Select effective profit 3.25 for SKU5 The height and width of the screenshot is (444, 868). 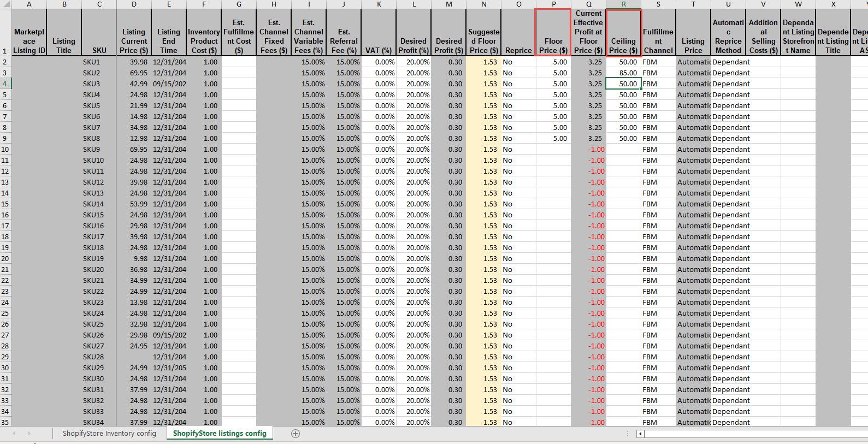[588, 105]
